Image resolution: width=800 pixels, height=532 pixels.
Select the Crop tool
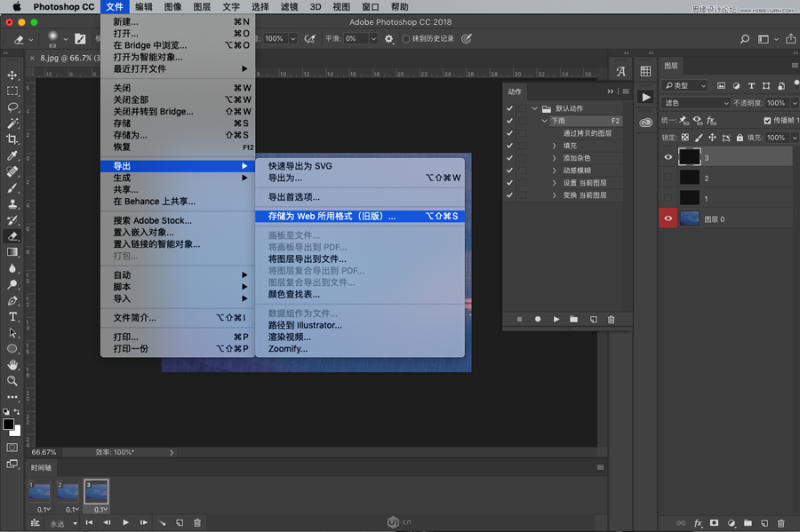(x=12, y=139)
